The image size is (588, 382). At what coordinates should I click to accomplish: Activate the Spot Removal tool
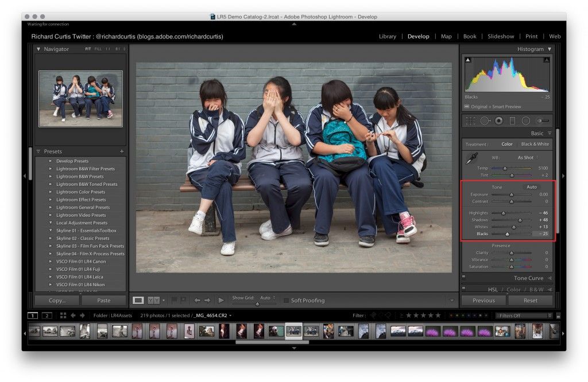point(485,121)
